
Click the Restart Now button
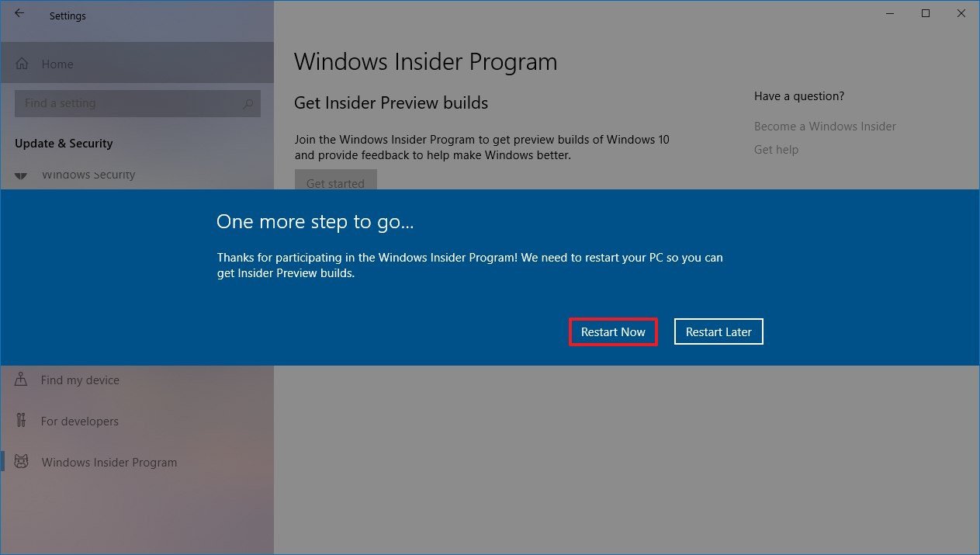(613, 331)
